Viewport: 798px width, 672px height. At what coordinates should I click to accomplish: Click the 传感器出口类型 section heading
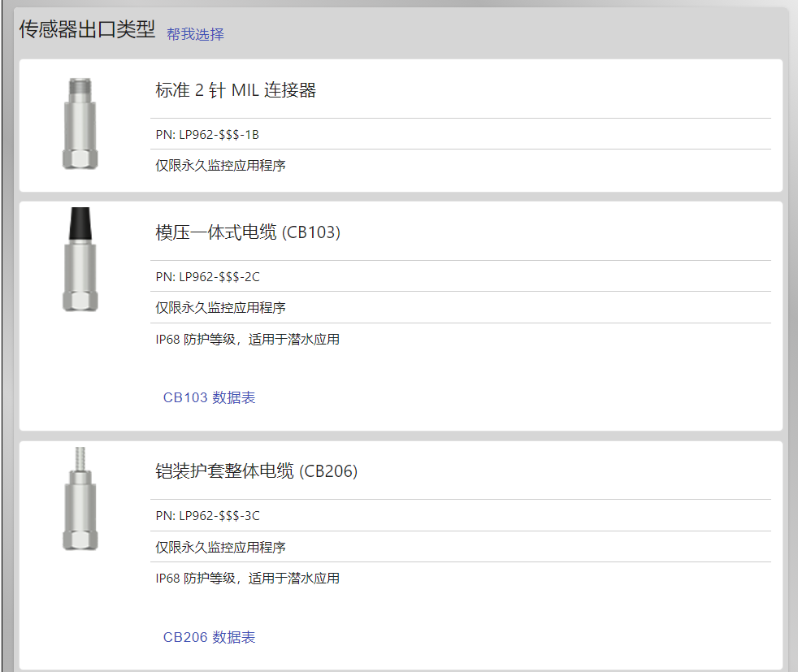coord(87,29)
